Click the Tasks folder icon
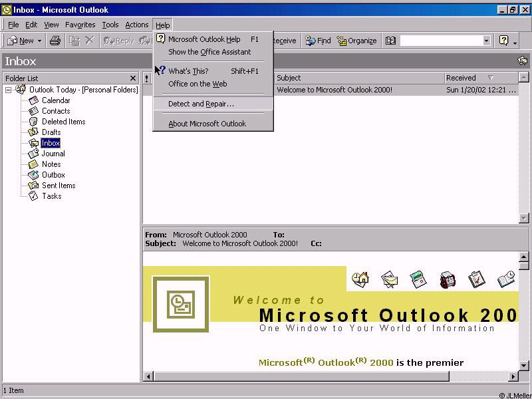 click(33, 196)
